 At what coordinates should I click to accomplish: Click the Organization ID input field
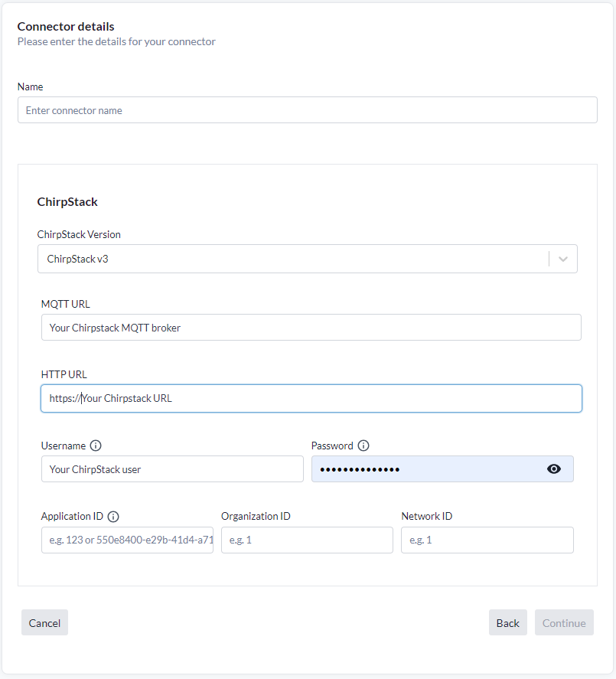point(307,540)
